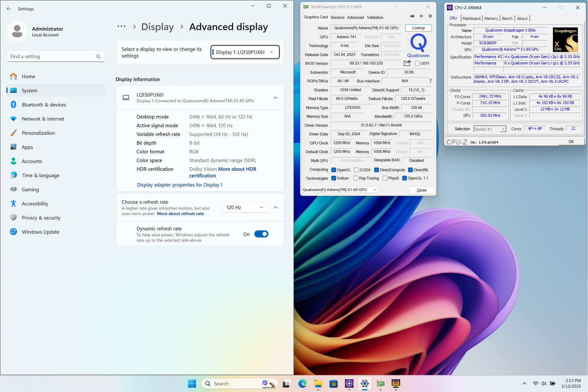Open Accessibility settings
Screen dimensions: 588x392
(55, 204)
